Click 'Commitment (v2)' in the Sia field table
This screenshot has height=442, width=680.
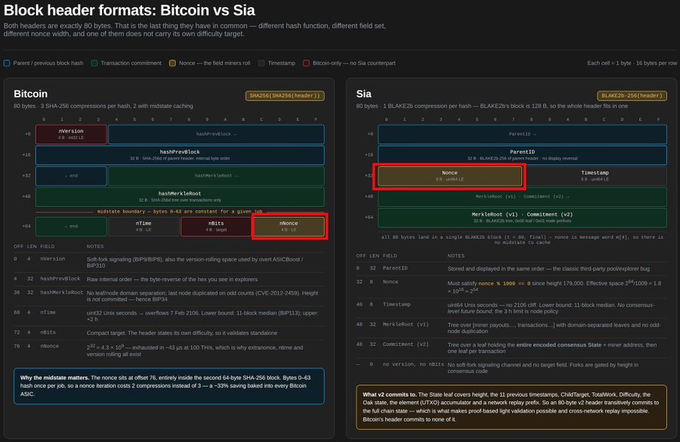pos(405,344)
